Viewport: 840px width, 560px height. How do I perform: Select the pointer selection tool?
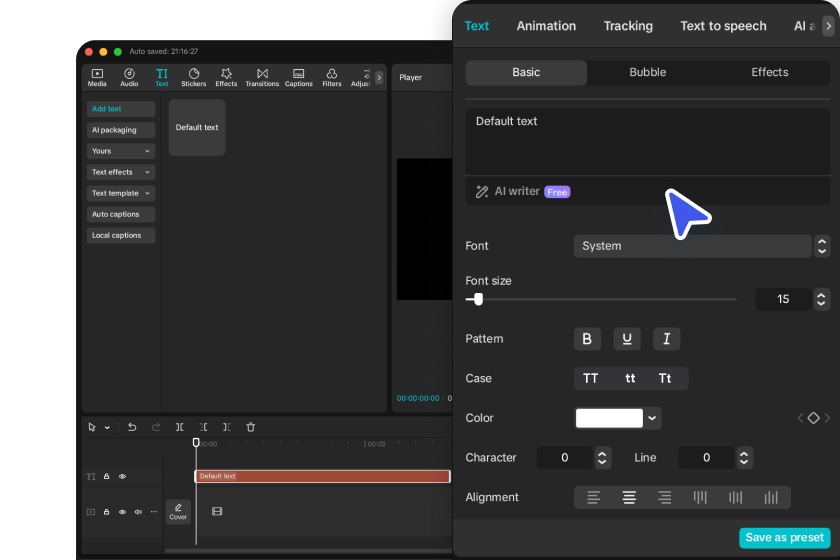pos(92,427)
